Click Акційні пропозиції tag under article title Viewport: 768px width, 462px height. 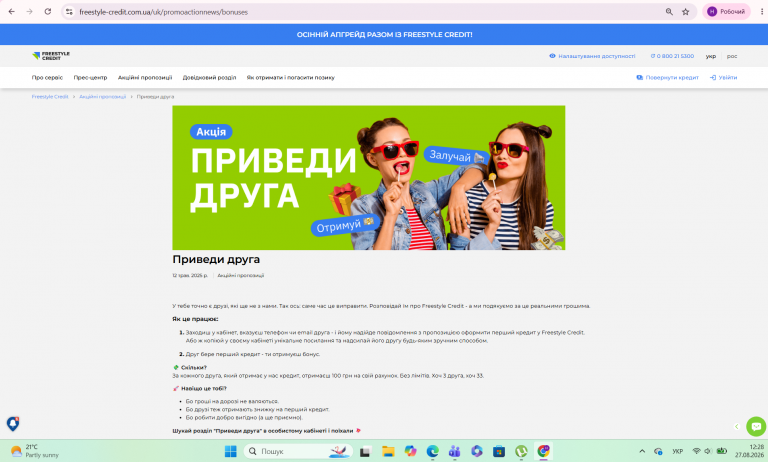click(x=240, y=275)
